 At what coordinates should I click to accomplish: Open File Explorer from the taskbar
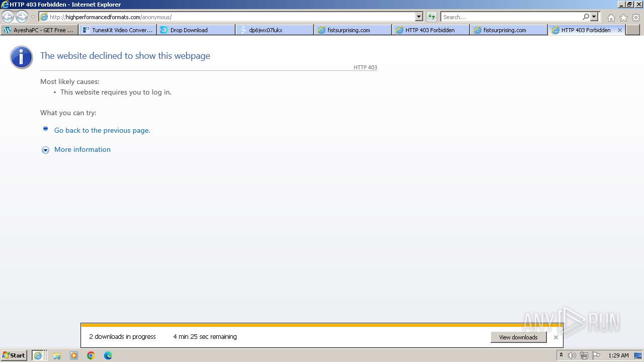coord(57,355)
